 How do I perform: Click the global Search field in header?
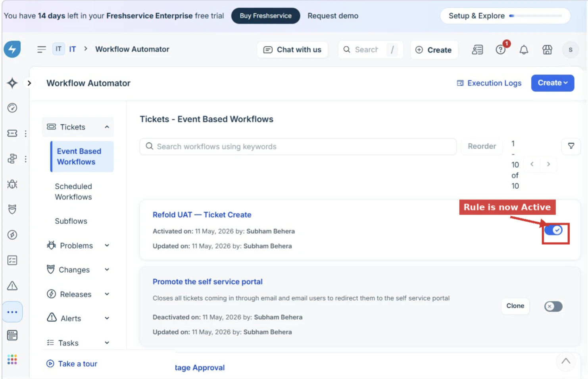click(x=371, y=50)
